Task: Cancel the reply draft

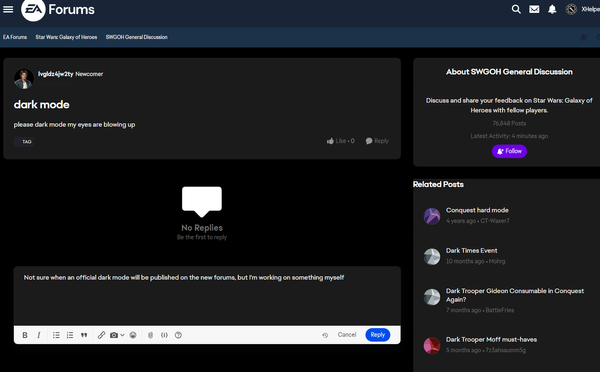Action: pyautogui.click(x=347, y=335)
